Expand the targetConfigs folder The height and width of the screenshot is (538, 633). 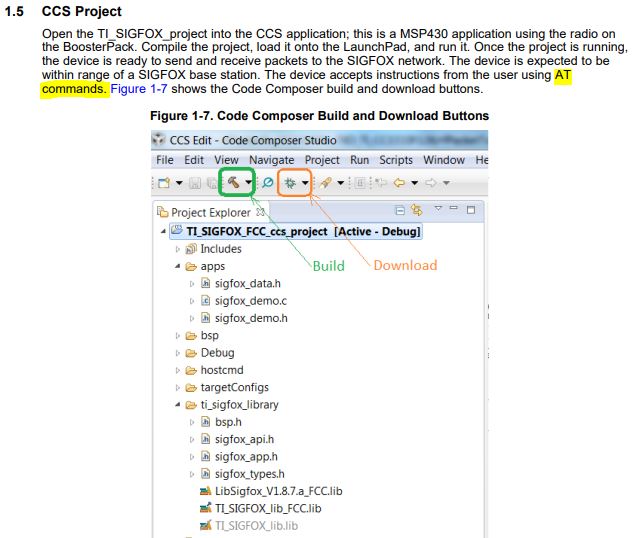177,387
